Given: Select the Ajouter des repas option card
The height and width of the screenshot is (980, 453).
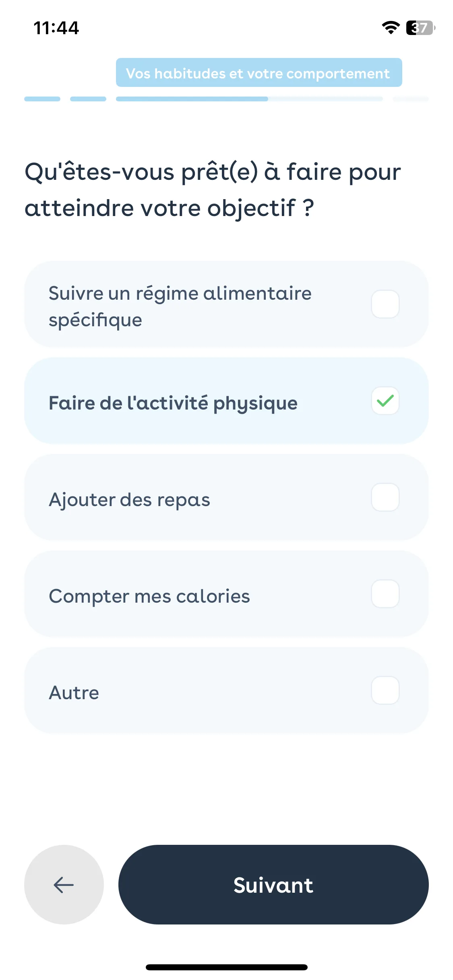Looking at the screenshot, I should click(x=226, y=497).
